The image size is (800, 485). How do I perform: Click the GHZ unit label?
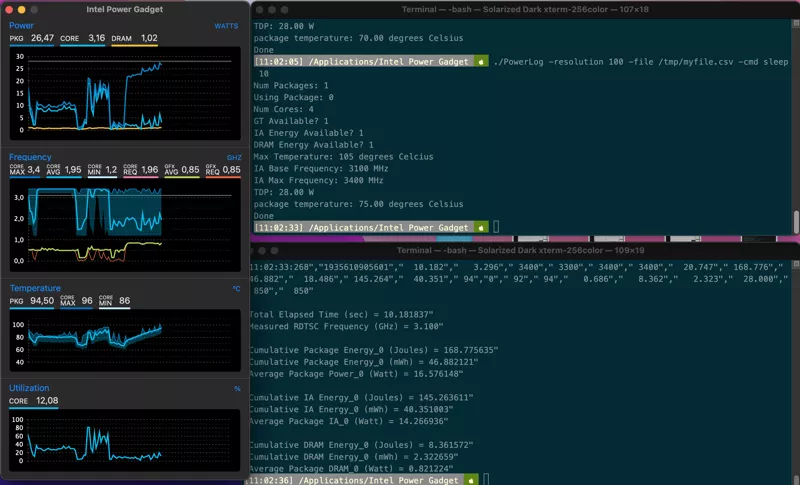[234, 158]
